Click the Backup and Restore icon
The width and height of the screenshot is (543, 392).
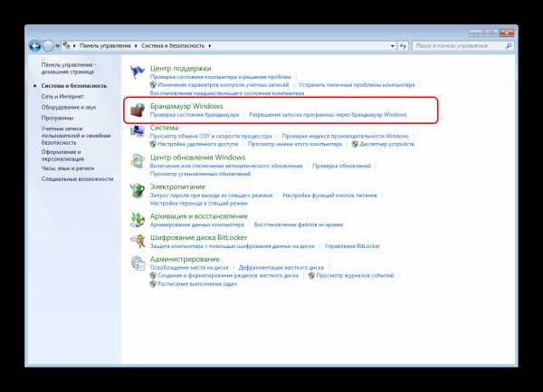tap(138, 220)
